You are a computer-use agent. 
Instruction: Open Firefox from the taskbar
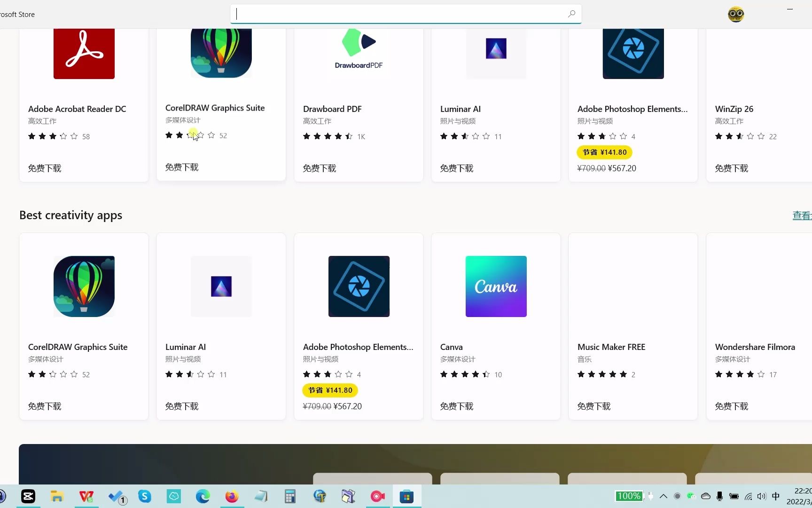coord(232,496)
